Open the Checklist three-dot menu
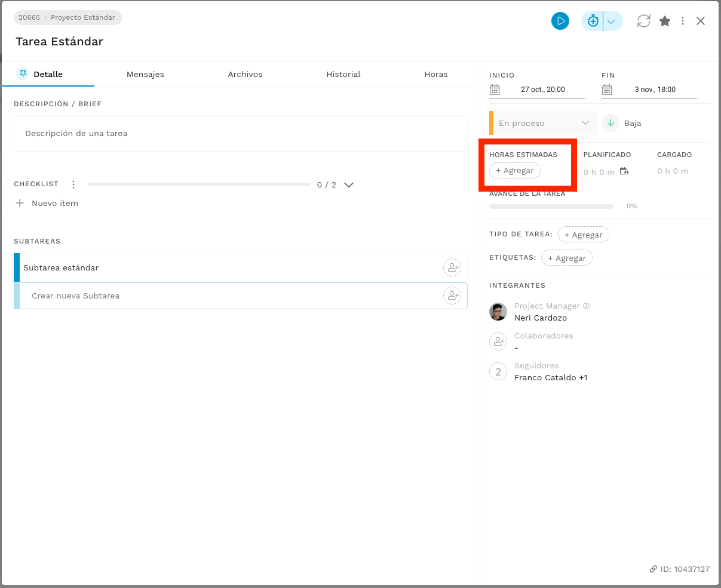This screenshot has width=721, height=588. click(x=73, y=184)
